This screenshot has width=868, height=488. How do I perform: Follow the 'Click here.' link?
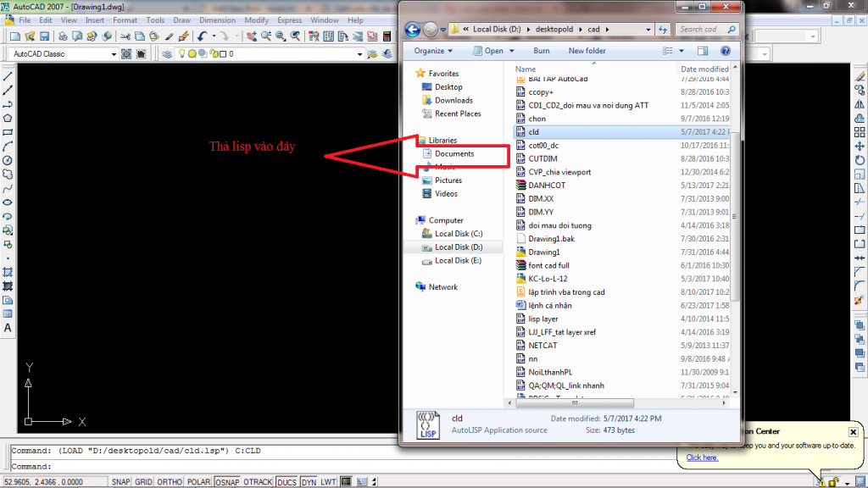click(x=702, y=457)
